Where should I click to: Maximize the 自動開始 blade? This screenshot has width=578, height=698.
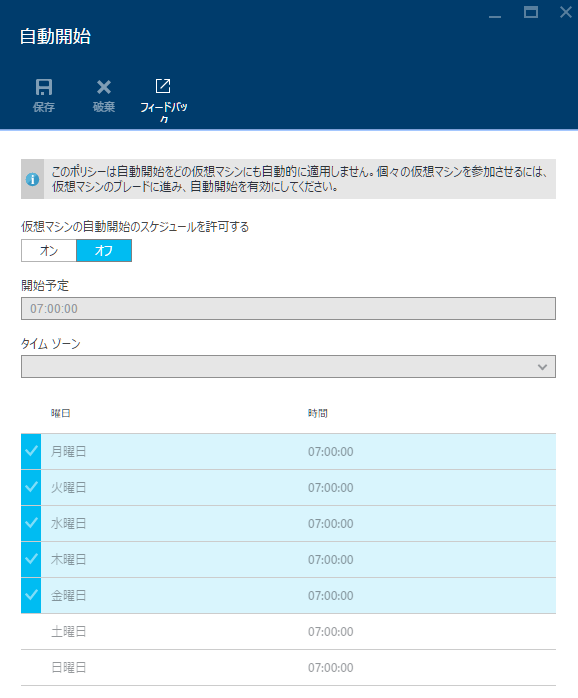pos(531,12)
